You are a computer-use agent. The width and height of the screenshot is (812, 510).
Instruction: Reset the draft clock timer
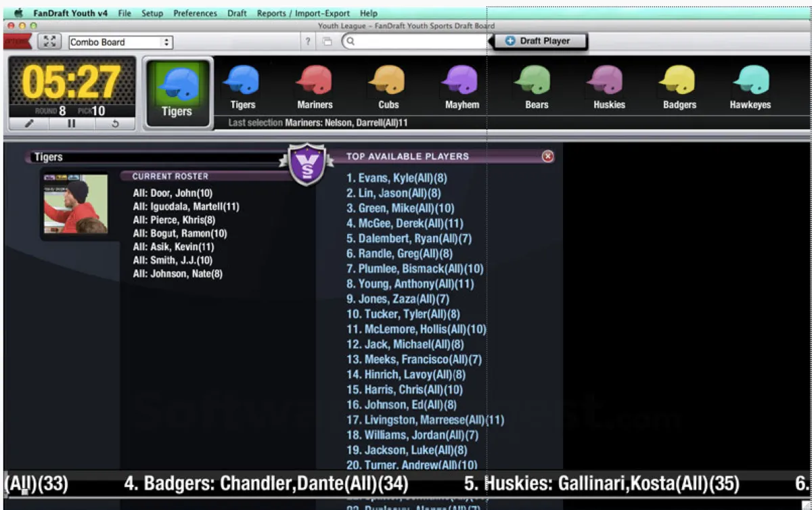point(114,124)
